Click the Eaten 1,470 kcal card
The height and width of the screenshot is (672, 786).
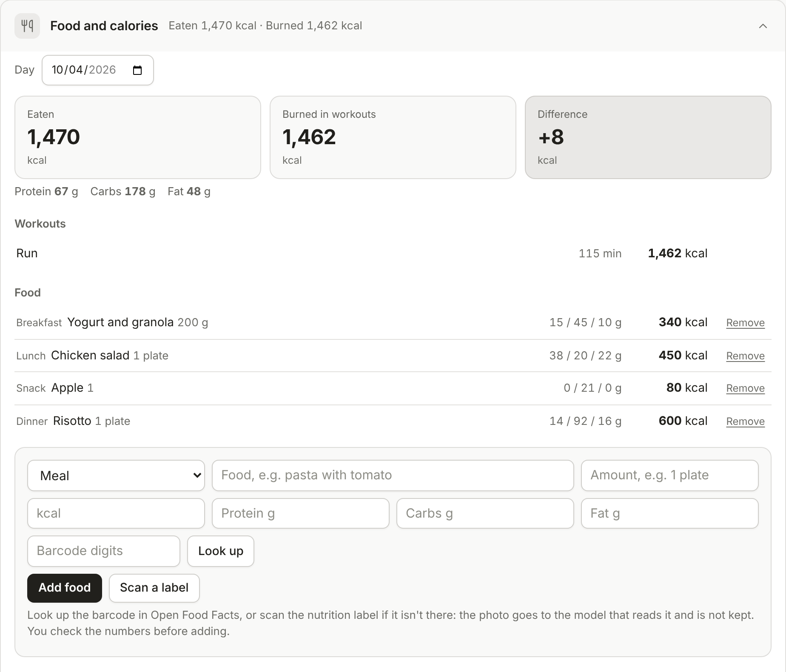(x=138, y=137)
